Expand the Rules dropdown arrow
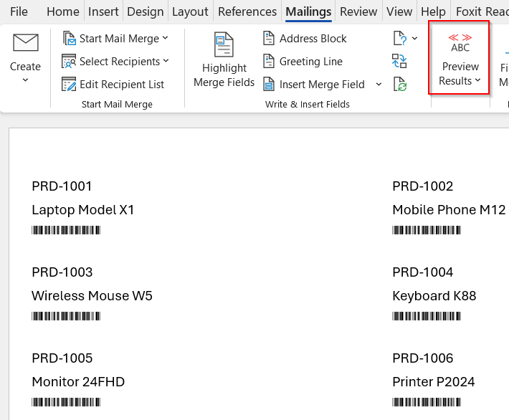 pyautogui.click(x=414, y=38)
